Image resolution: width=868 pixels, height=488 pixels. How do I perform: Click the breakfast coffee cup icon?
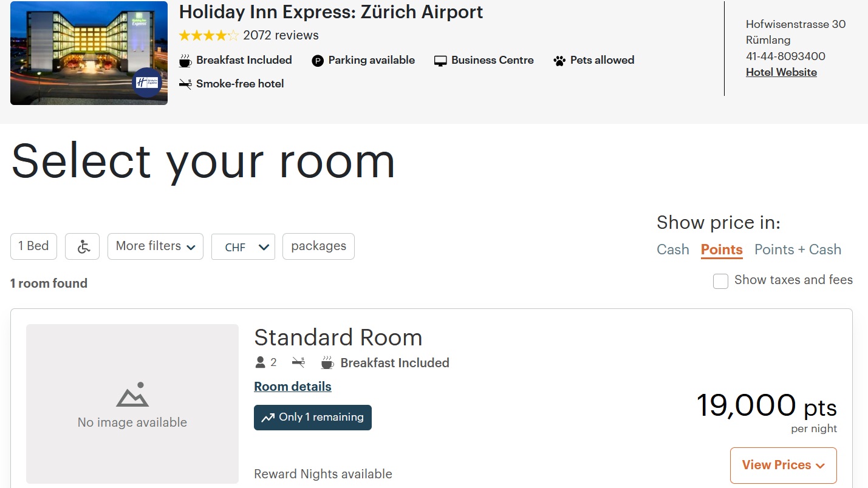[185, 61]
